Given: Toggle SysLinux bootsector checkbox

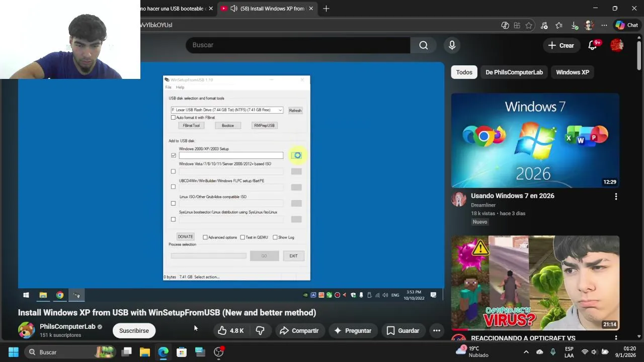Looking at the screenshot, I should point(174,219).
